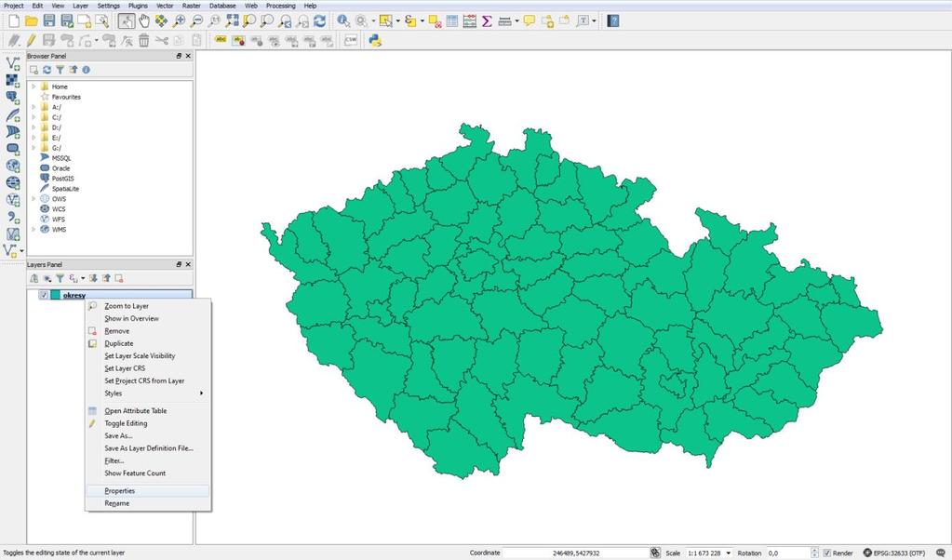The image size is (952, 560).
Task: Open log messages icon in status bar
Action: (x=941, y=553)
